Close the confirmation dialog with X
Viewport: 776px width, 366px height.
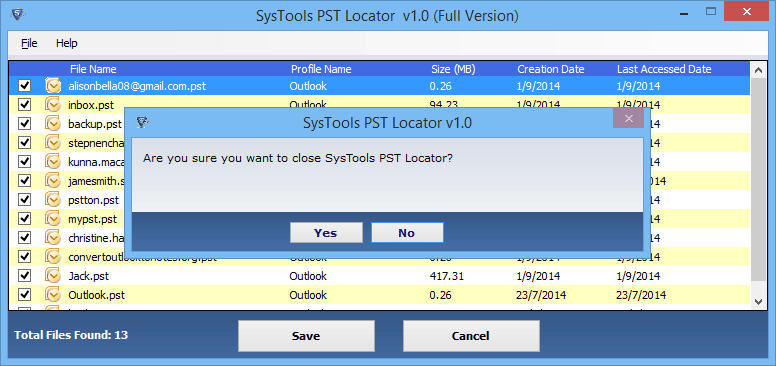(629, 119)
